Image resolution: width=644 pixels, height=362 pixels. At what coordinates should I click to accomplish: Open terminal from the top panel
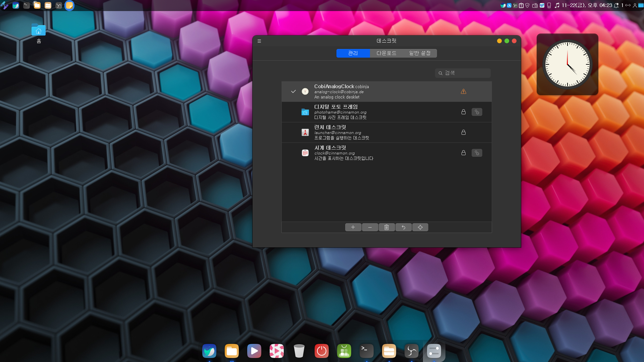(x=26, y=5)
